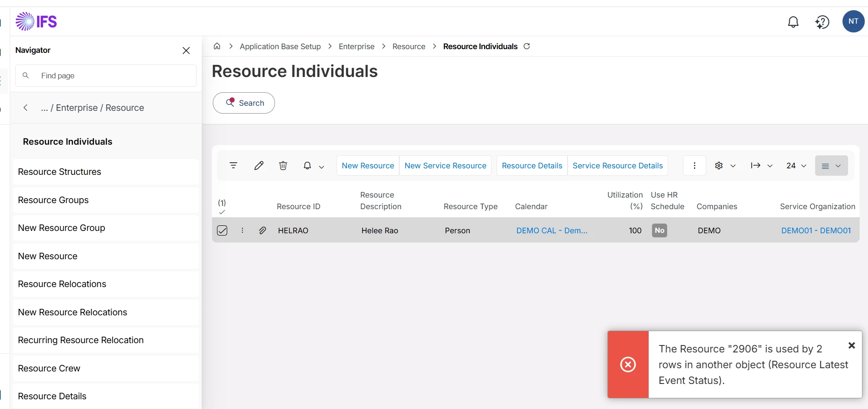Open New Resource in Navigator

click(x=106, y=256)
